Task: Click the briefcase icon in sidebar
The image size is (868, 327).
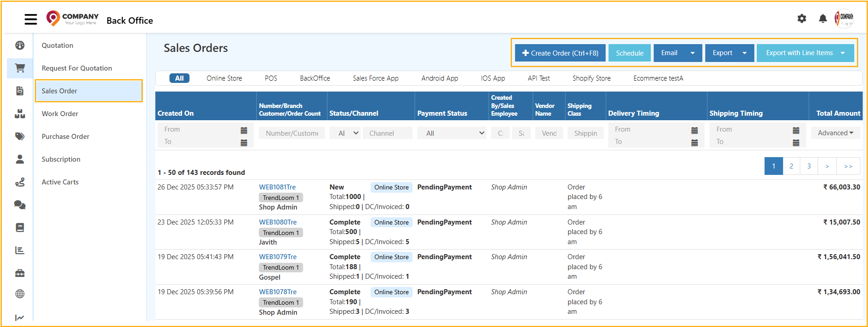Action: (20, 273)
